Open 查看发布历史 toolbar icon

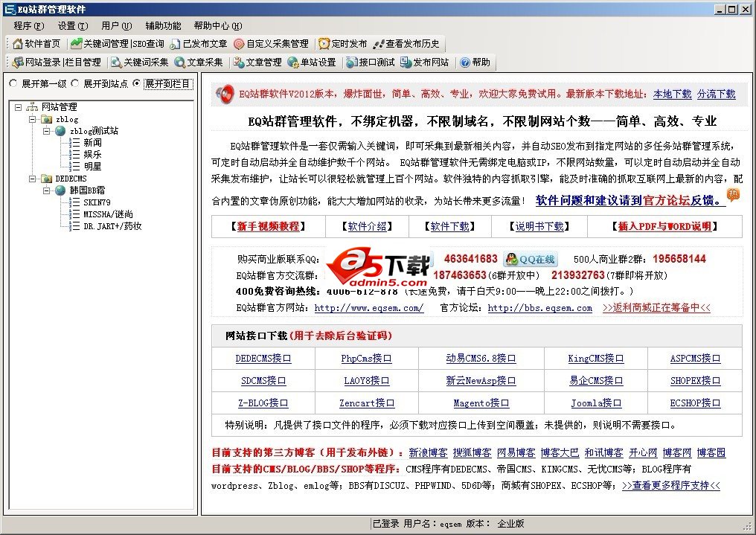point(379,44)
